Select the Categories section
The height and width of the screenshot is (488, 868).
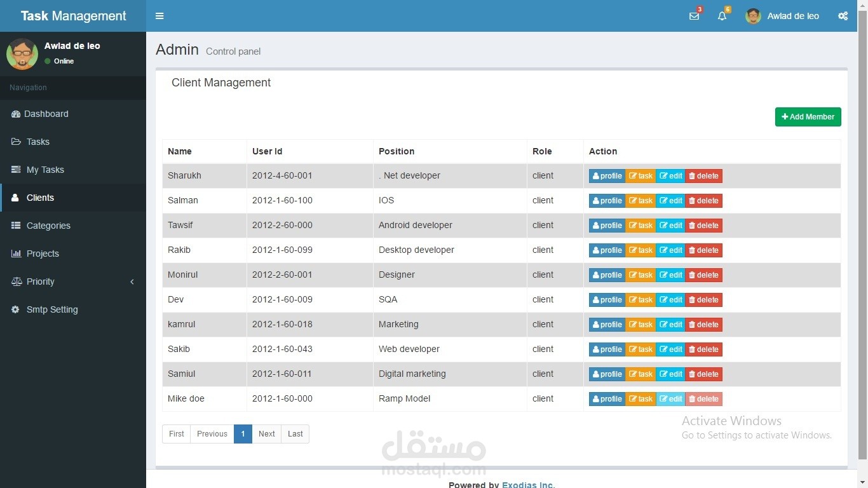click(x=48, y=226)
